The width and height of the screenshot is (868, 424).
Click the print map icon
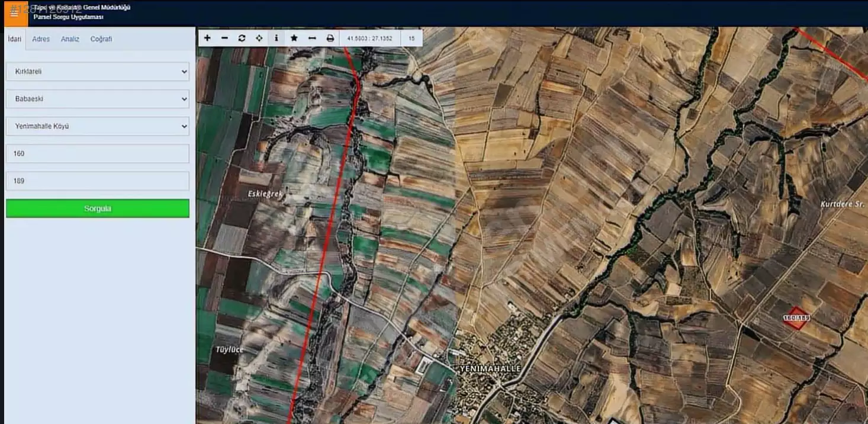(x=330, y=38)
